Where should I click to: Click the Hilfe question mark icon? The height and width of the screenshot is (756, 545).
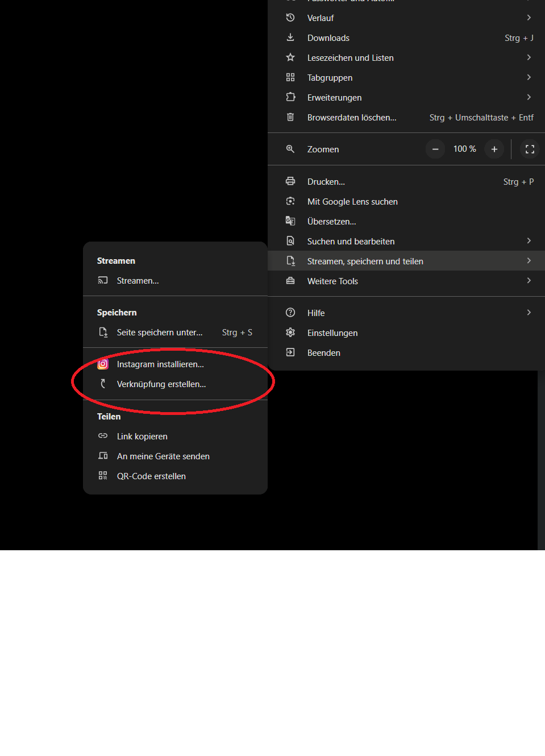tap(290, 313)
